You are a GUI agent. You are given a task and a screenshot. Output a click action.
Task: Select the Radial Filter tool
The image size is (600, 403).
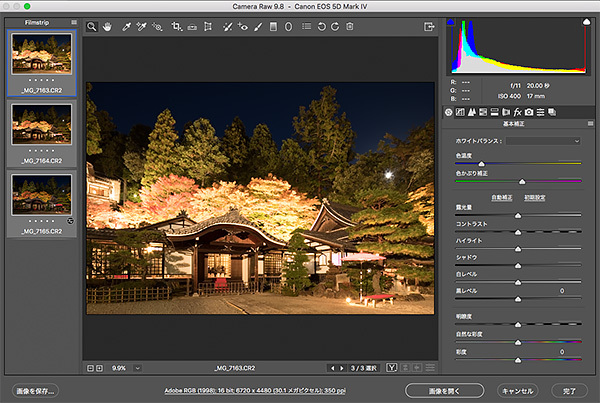tap(289, 26)
